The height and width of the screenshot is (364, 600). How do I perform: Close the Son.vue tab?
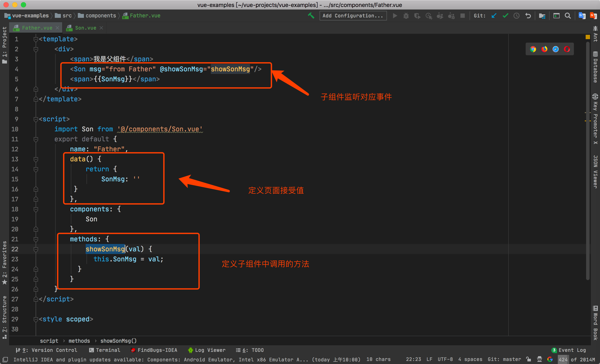click(x=101, y=28)
